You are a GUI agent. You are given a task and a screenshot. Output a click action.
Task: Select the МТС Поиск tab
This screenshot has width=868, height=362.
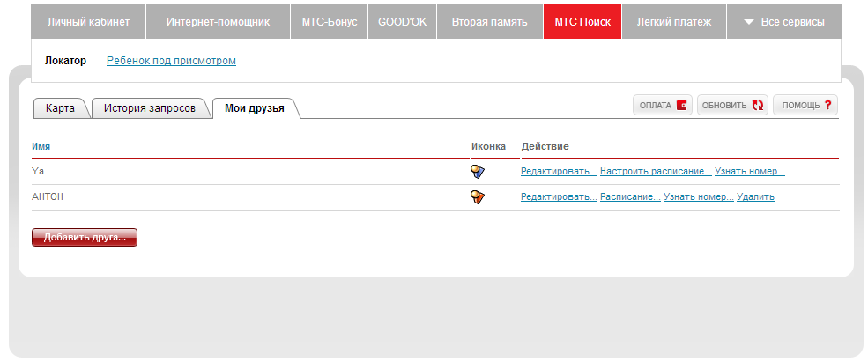[x=582, y=22]
